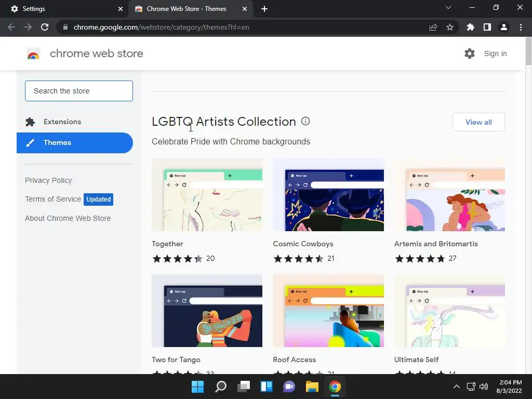Select Themes category in sidebar
Viewport: 532px width, 399px height.
75,143
